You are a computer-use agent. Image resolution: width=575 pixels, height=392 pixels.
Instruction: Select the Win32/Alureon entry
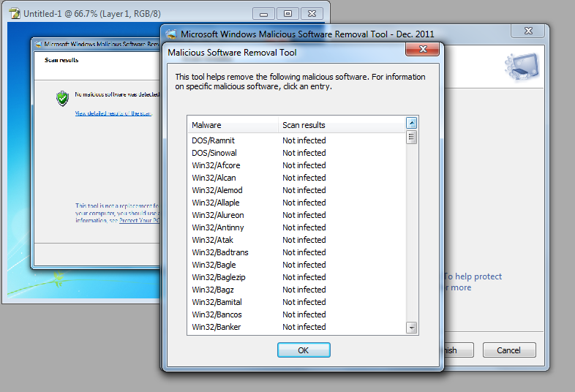pyautogui.click(x=218, y=215)
